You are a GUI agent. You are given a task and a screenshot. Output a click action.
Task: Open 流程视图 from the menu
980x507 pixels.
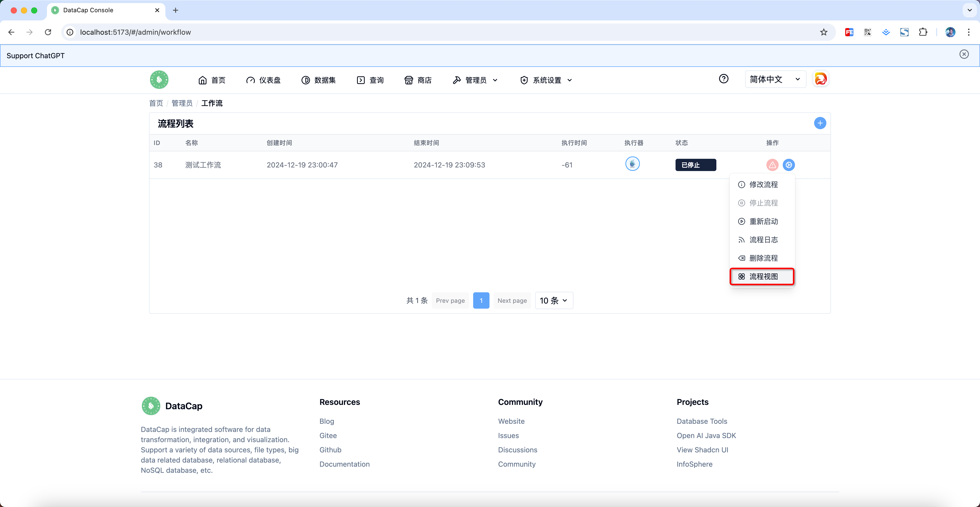tap(762, 277)
